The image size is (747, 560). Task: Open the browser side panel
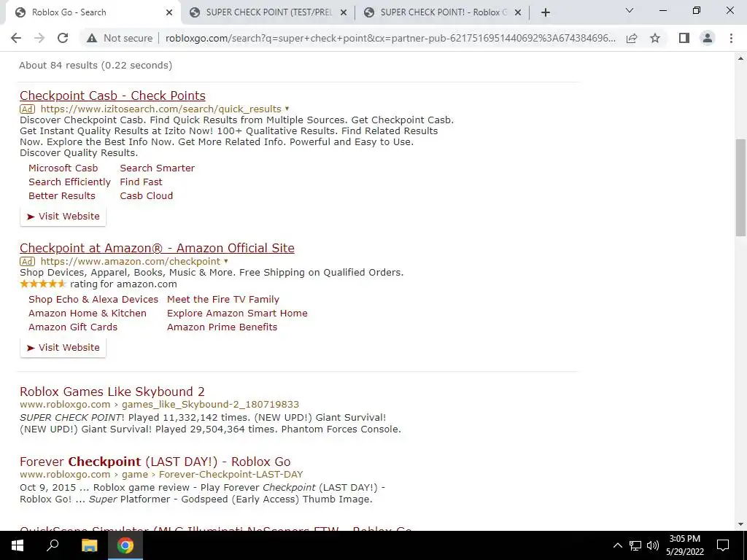pos(684,38)
